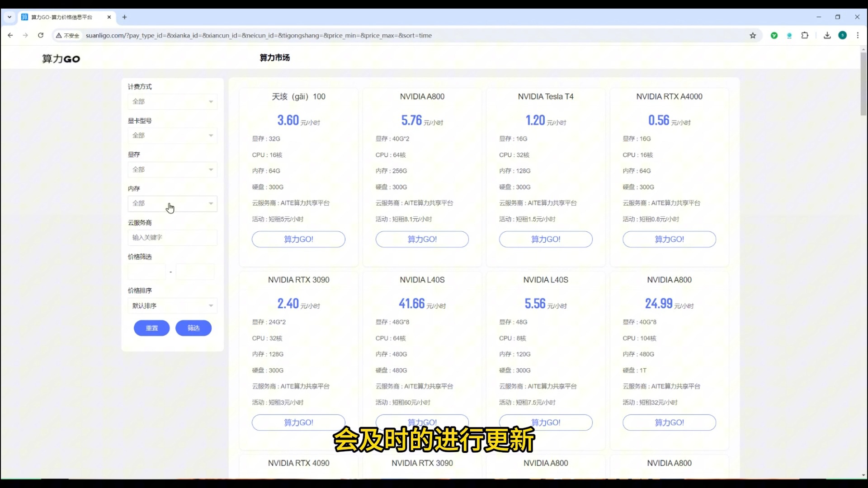Image resolution: width=868 pixels, height=488 pixels.
Task: Expand the 显卡型号 dropdown
Action: pyautogui.click(x=172, y=136)
